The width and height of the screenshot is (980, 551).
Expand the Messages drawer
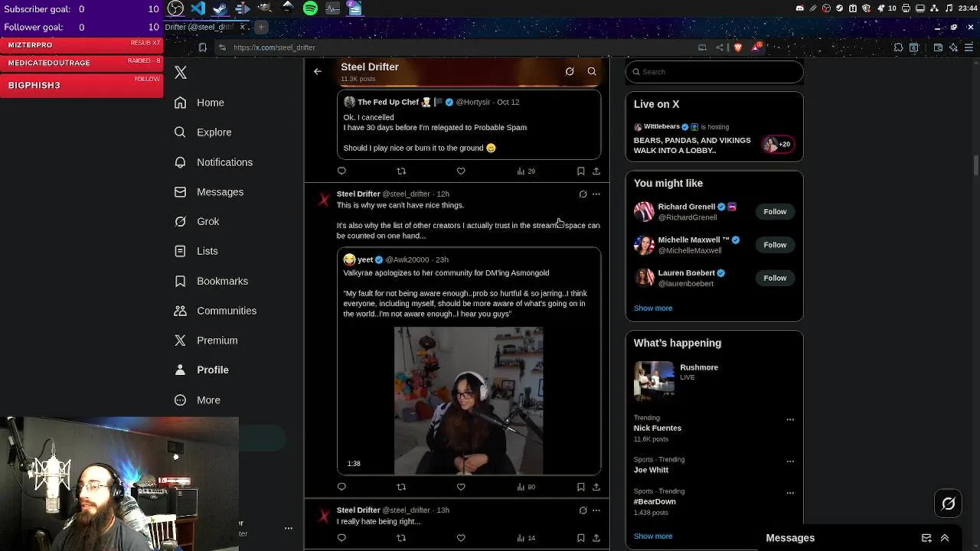945,538
